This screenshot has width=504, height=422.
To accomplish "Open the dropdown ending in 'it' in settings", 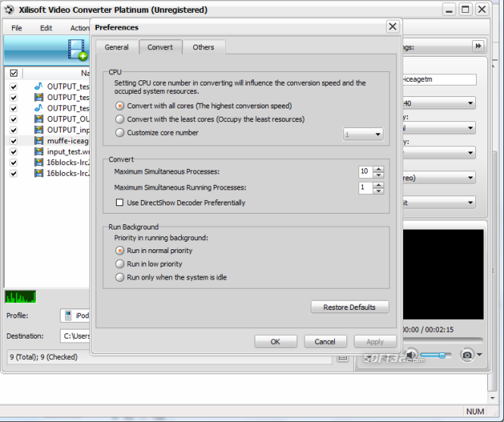I will click(x=439, y=202).
